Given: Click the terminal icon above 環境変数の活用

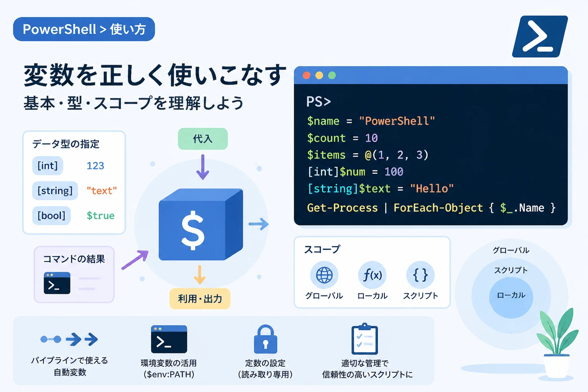Looking at the screenshot, I should click(169, 339).
